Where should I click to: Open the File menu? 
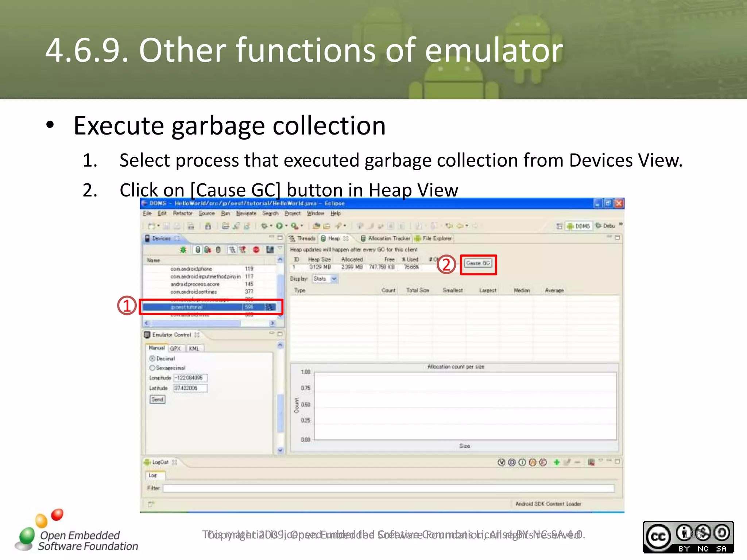[147, 213]
